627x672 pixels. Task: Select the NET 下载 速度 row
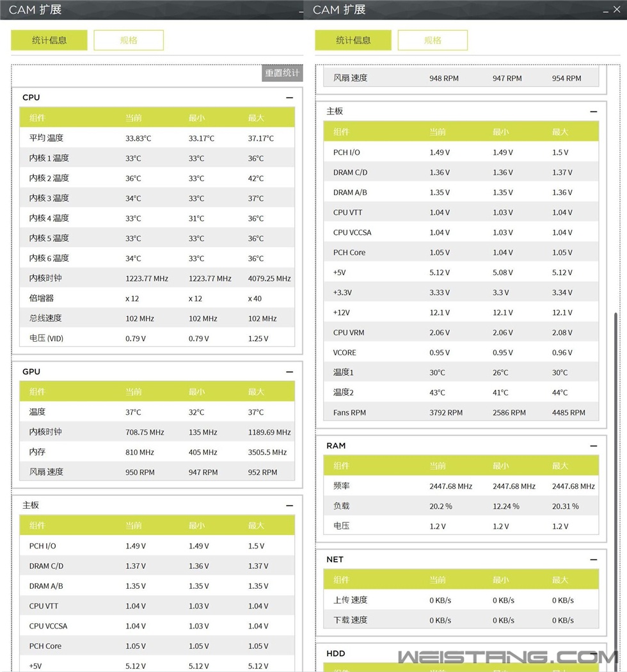tap(461, 620)
